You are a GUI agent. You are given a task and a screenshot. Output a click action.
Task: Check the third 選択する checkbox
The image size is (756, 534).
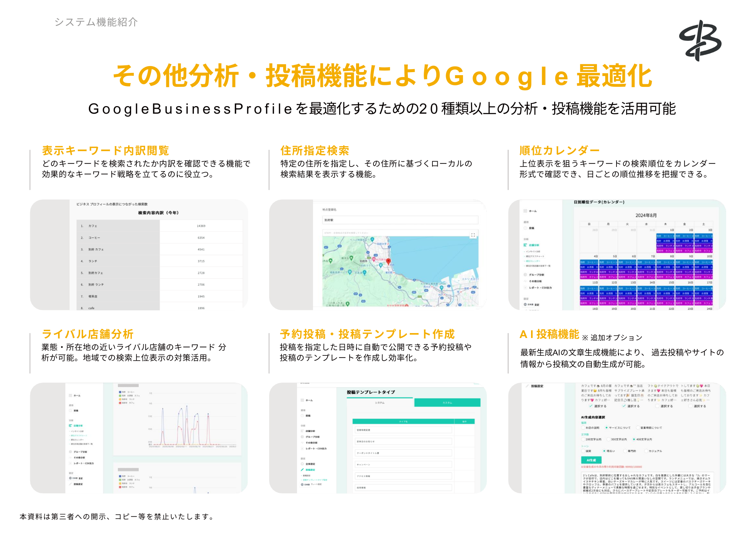point(657,406)
